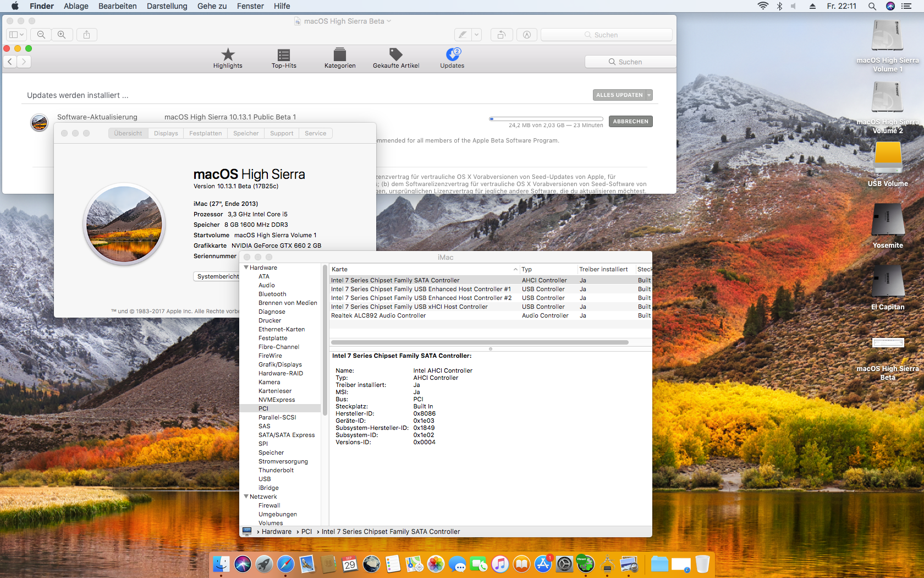Viewport: 924px width, 578px height.
Task: Open Top-Hits in the App Store toolbar
Action: pyautogui.click(x=284, y=58)
